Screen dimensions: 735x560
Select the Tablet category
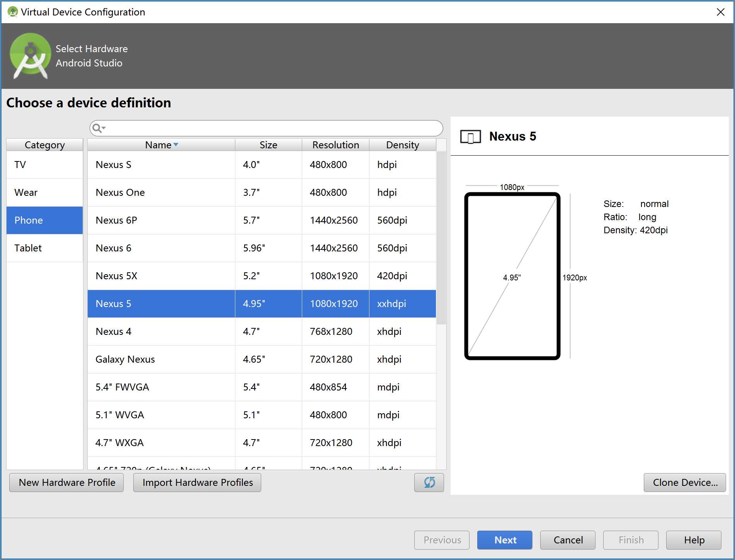[44, 248]
